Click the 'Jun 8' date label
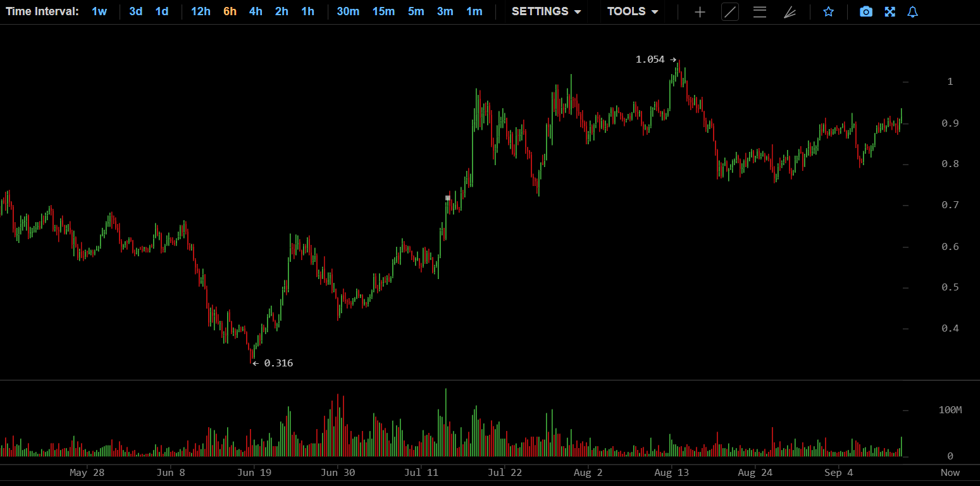 171,473
